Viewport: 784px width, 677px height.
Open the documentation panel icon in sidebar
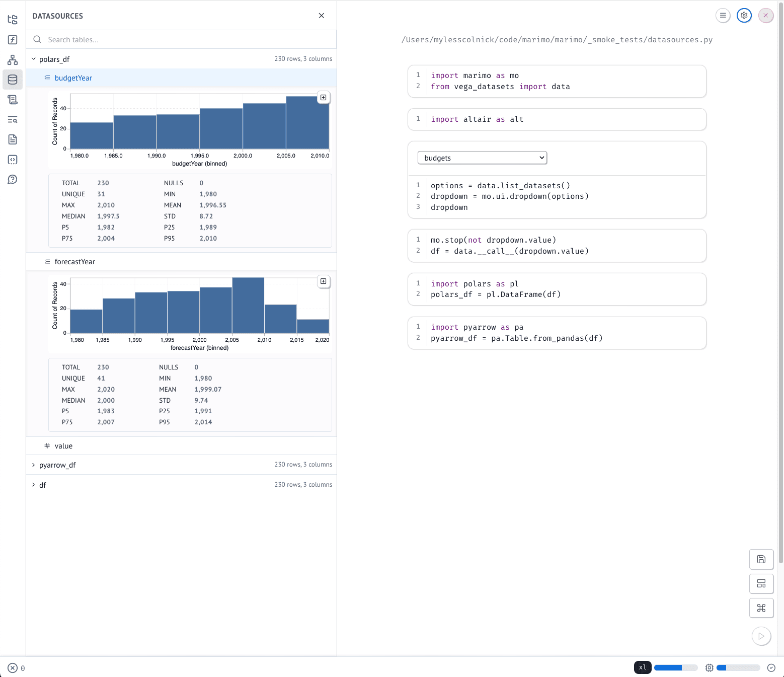13,139
